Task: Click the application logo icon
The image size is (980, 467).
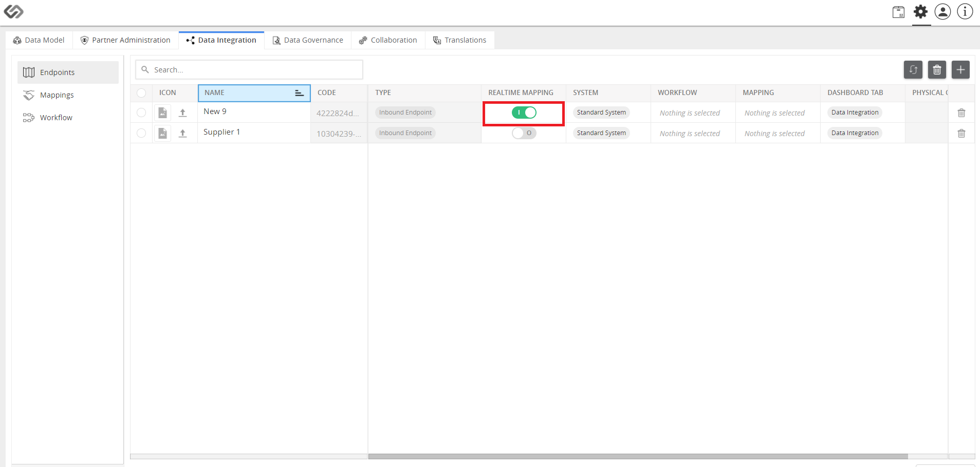Action: (x=14, y=11)
